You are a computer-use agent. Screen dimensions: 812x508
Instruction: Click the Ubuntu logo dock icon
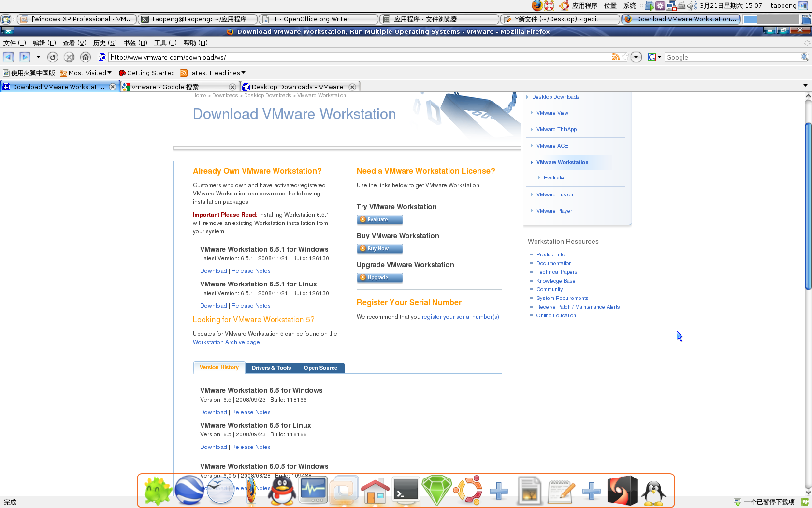pyautogui.click(x=468, y=490)
